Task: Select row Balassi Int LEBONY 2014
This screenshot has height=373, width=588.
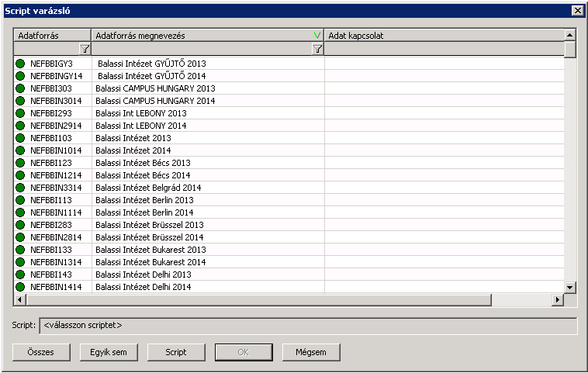Action: 289,126
